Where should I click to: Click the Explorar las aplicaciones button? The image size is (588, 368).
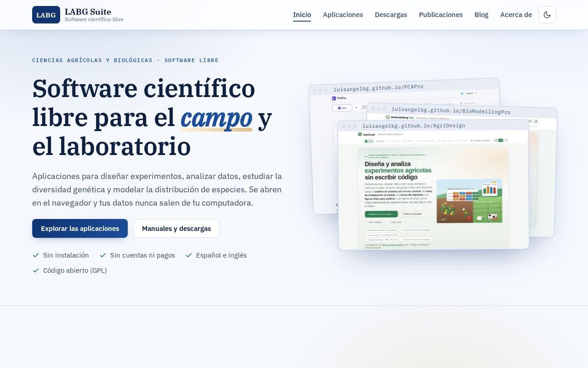[80, 229]
